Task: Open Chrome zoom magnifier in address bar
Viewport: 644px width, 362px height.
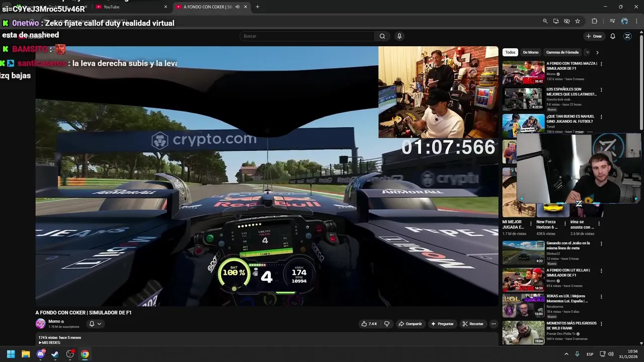Action: pos(545,21)
